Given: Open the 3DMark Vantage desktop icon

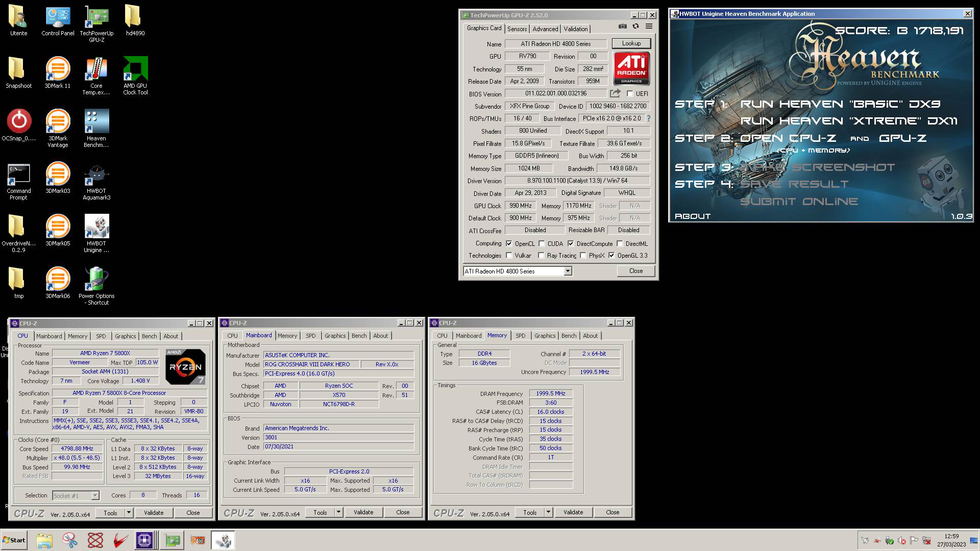Looking at the screenshot, I should 58,128.
